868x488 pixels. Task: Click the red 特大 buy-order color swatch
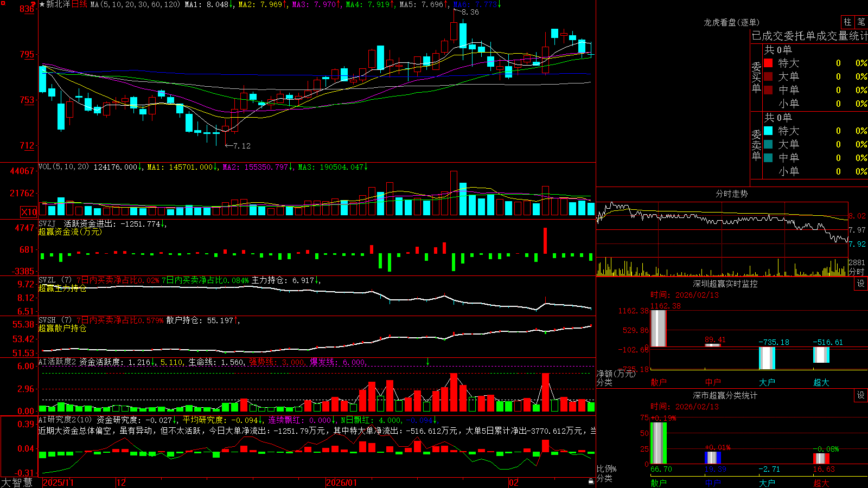pyautogui.click(x=768, y=63)
